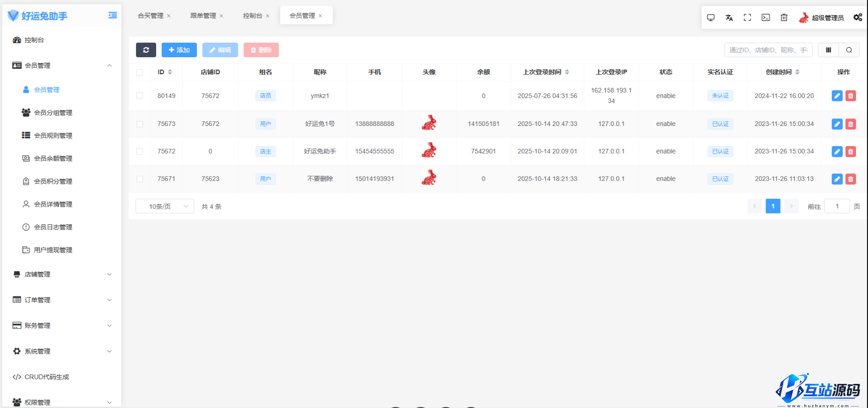This screenshot has height=408, width=868.
Task: Check the checkbox for row 80149
Action: 140,96
